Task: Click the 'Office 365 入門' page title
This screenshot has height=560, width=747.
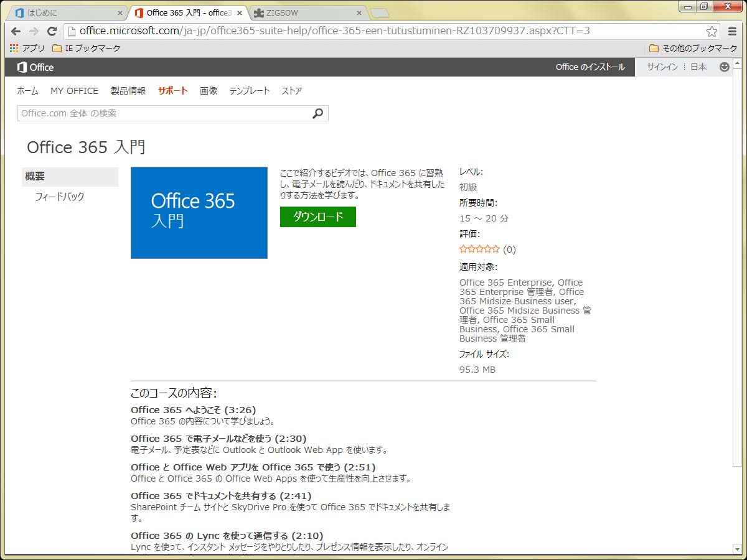Action: [x=86, y=147]
